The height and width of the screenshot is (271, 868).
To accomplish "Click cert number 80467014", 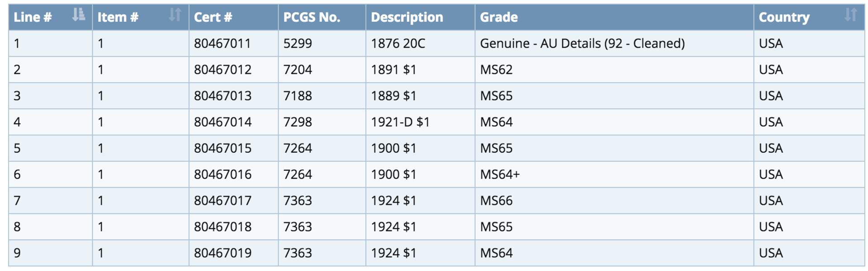I will [222, 122].
